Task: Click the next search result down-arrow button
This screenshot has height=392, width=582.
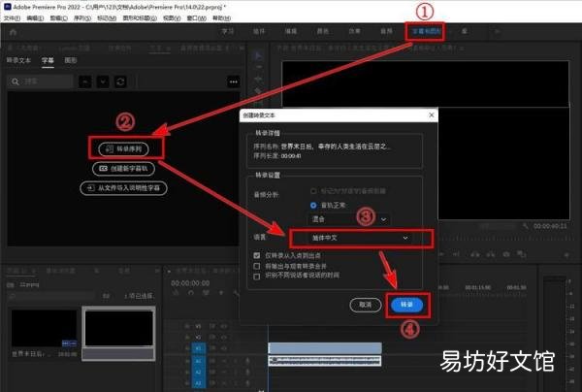Action: [103, 82]
